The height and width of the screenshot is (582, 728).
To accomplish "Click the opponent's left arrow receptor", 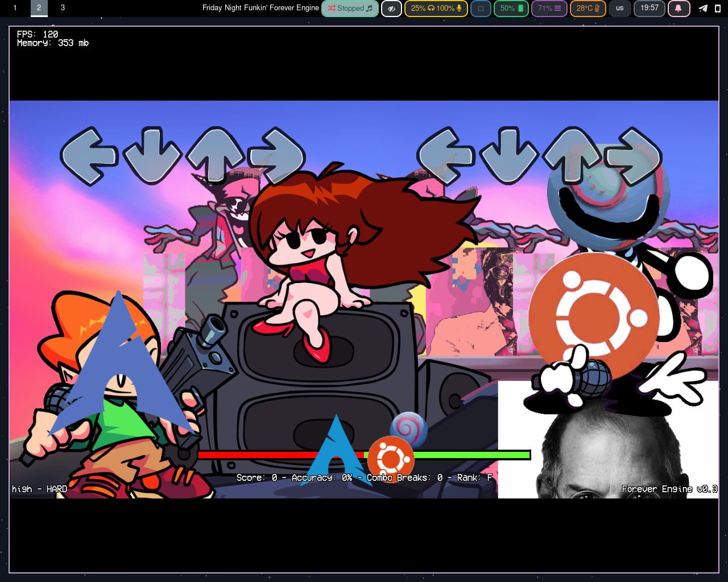I will point(89,156).
